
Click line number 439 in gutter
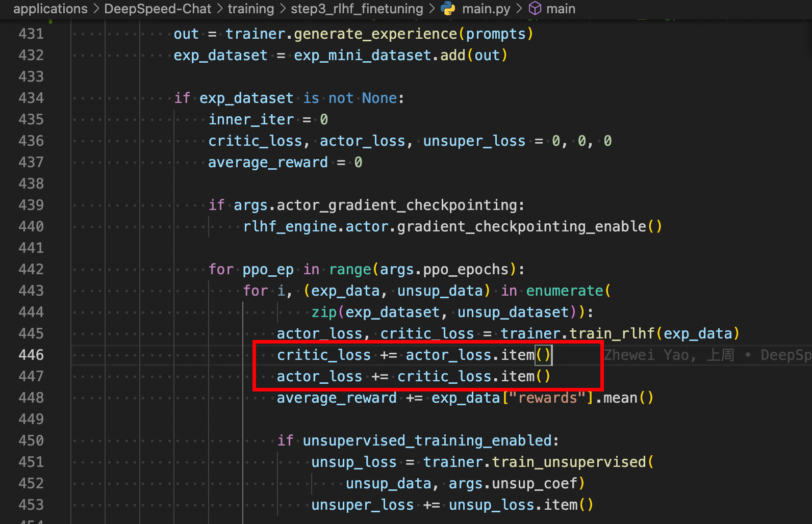click(31, 205)
